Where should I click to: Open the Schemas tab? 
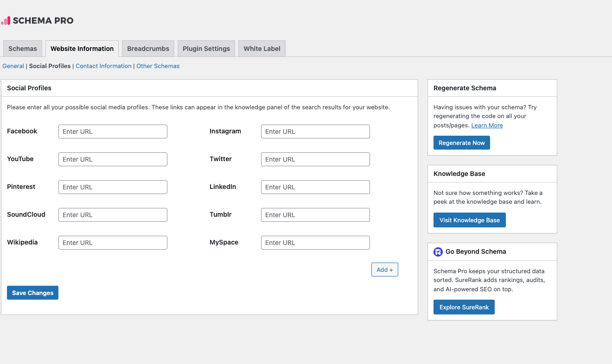click(23, 49)
